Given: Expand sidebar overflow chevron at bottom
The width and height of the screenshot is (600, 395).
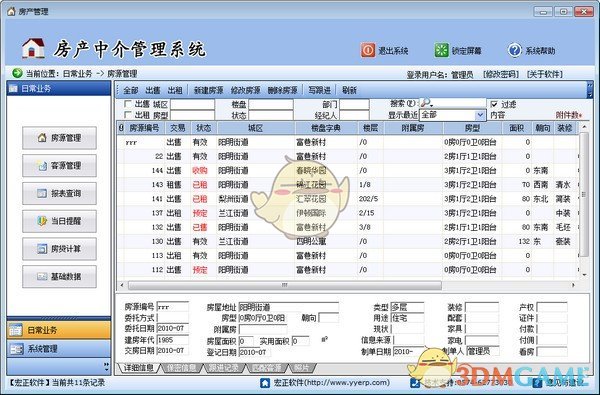Looking at the screenshot, I should point(106,367).
